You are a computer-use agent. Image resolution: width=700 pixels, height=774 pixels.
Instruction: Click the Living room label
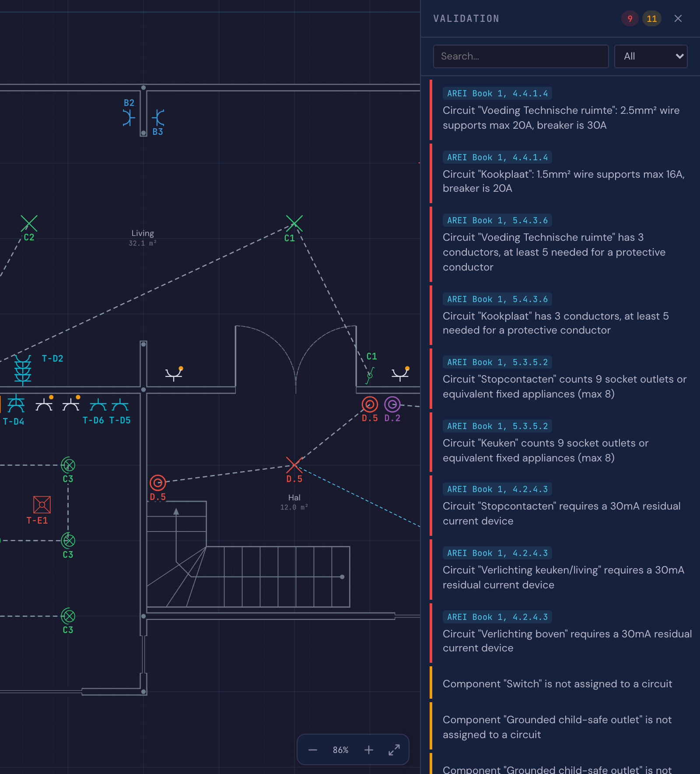tap(143, 233)
